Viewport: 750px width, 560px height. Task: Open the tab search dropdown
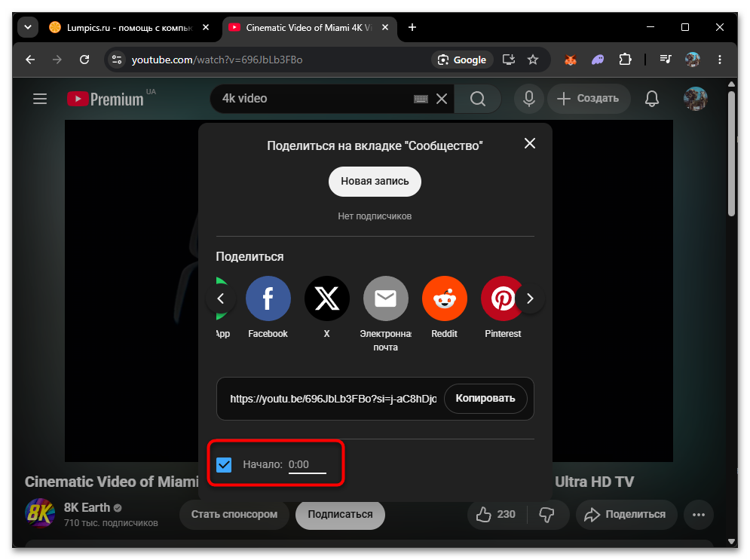click(28, 27)
